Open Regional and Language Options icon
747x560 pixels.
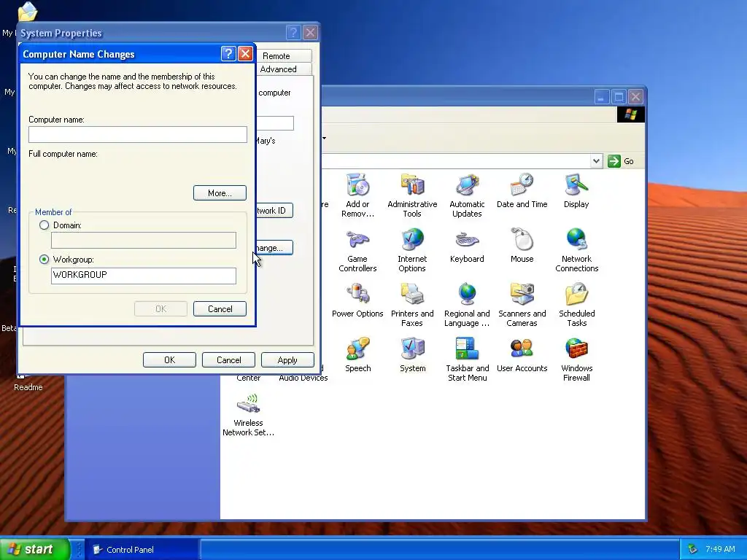coord(467,305)
